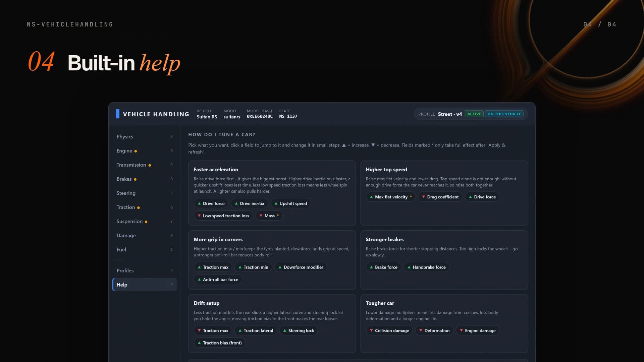The image size is (644, 362).
Task: Click the Engine damage chip
Action: [477, 331]
